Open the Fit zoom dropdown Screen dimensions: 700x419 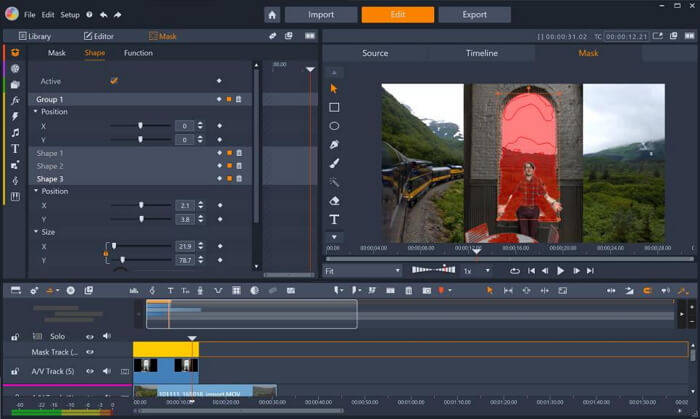pos(362,270)
